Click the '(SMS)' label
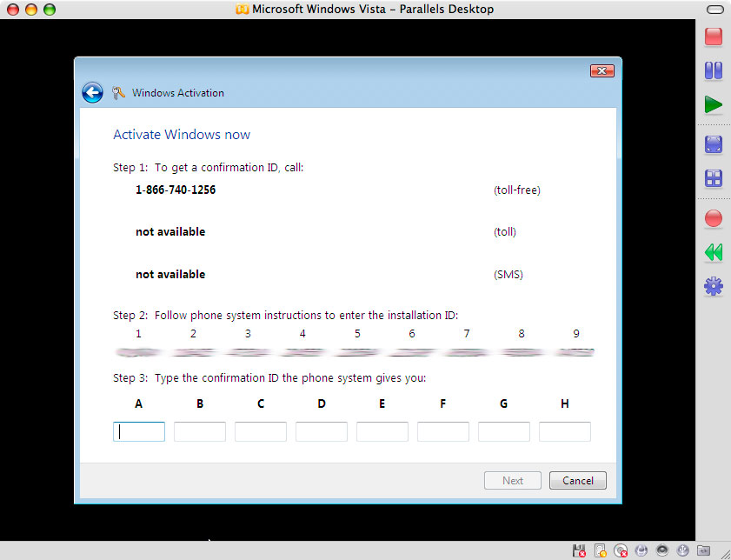This screenshot has height=560, width=731. click(508, 275)
